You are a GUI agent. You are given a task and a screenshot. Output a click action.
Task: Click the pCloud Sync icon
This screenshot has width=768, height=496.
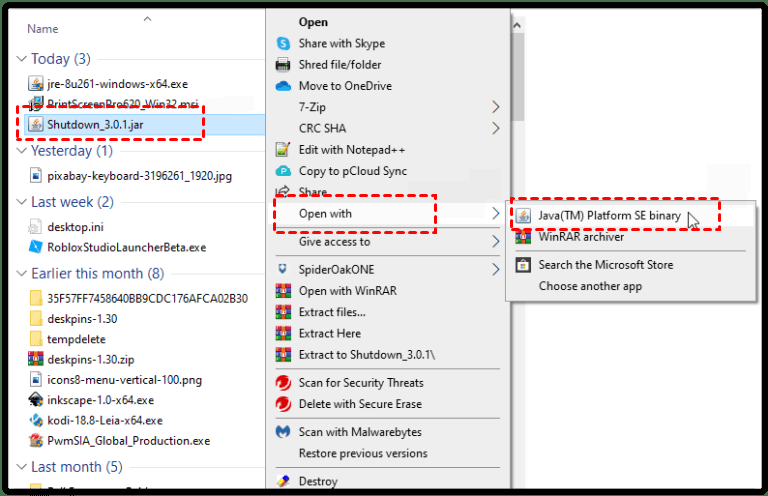(283, 171)
